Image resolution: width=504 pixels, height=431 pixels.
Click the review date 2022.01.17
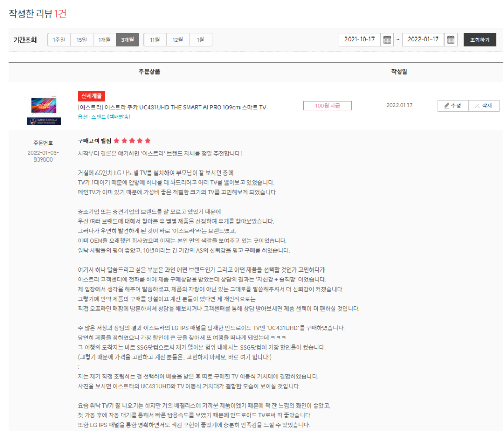tap(399, 105)
